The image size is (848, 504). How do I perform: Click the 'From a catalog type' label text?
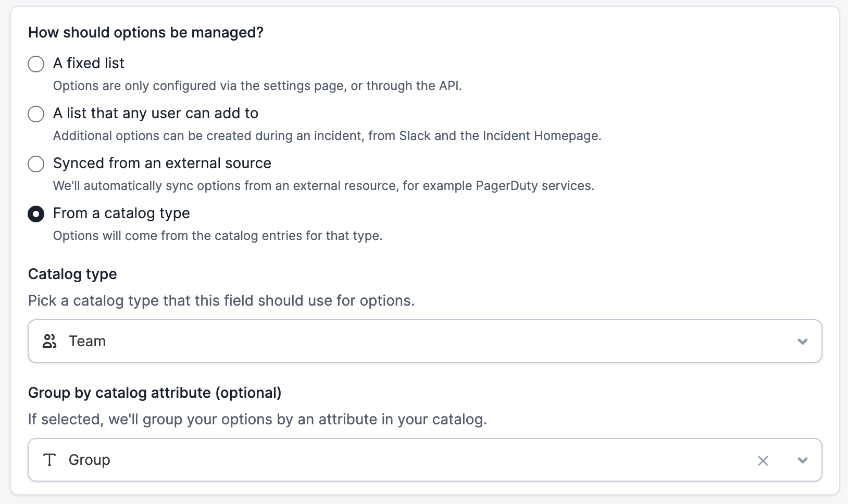[121, 213]
